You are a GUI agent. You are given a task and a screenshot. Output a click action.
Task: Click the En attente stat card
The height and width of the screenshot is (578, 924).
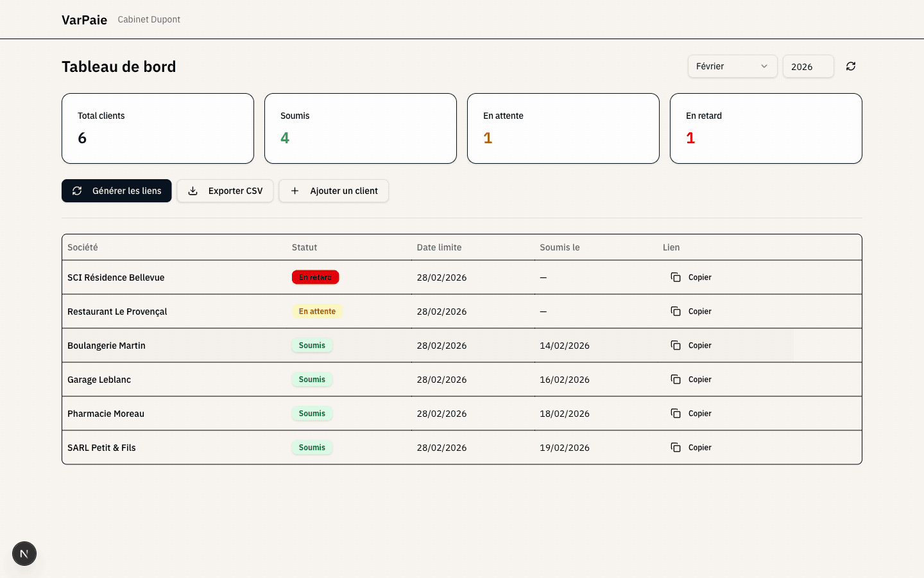563,128
